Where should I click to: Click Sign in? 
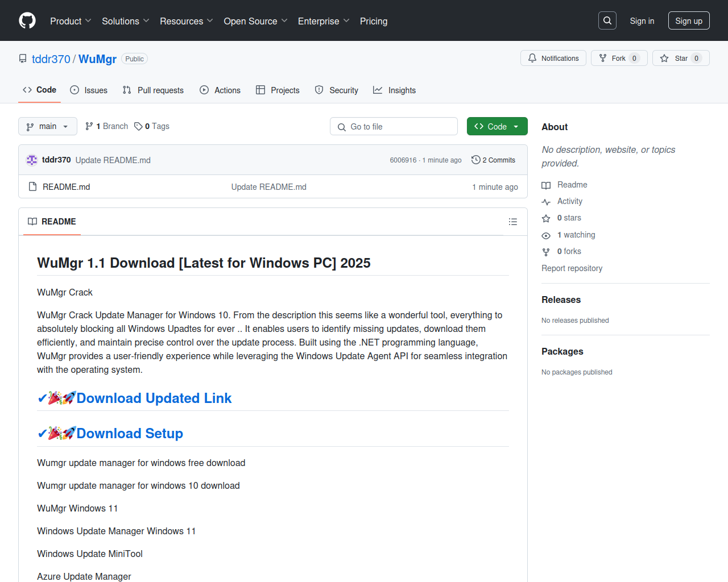[642, 21]
